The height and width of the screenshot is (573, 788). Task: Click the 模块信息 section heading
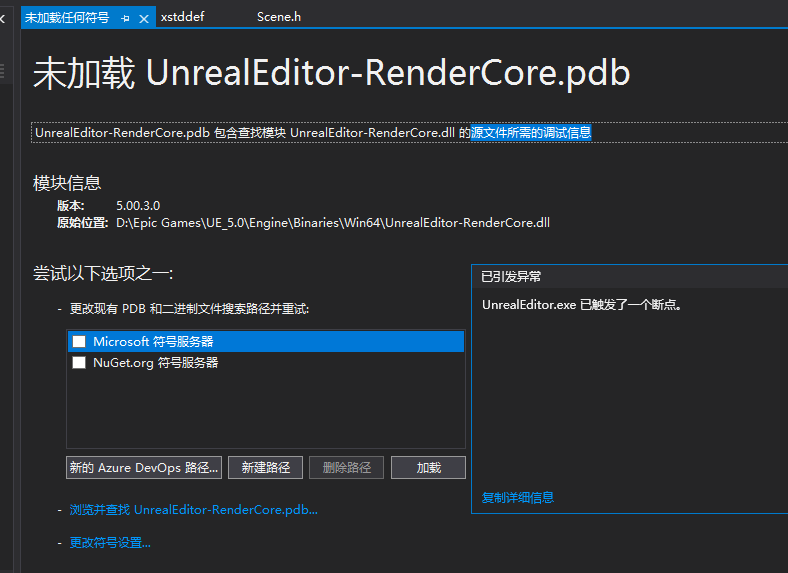pos(67,183)
